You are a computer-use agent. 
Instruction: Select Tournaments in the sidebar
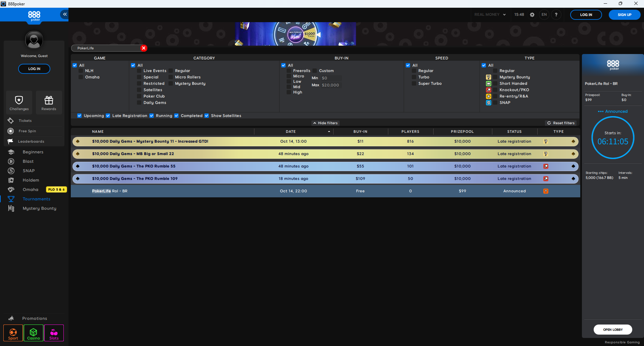[x=36, y=199]
